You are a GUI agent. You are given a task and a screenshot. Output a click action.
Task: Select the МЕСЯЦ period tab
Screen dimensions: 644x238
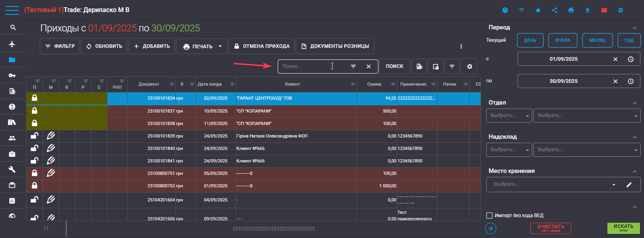597,40
